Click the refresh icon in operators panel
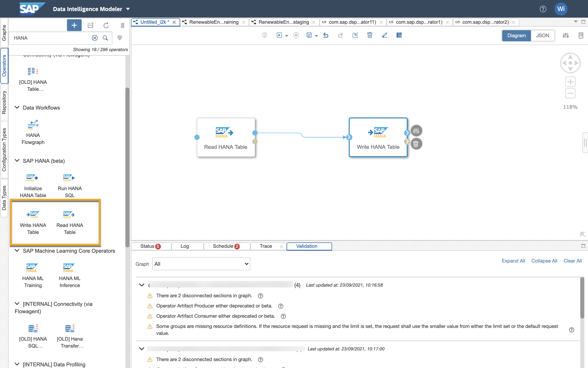 (x=106, y=25)
